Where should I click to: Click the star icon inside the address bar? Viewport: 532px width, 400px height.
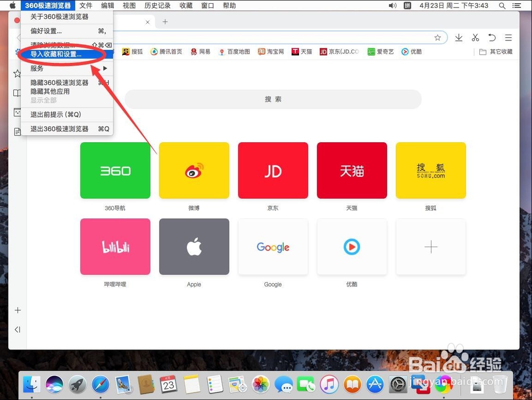coord(438,38)
